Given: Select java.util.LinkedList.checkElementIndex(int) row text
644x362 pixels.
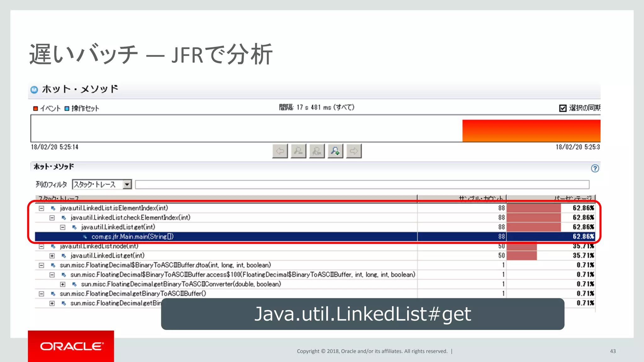Looking at the screenshot, I should [130, 217].
